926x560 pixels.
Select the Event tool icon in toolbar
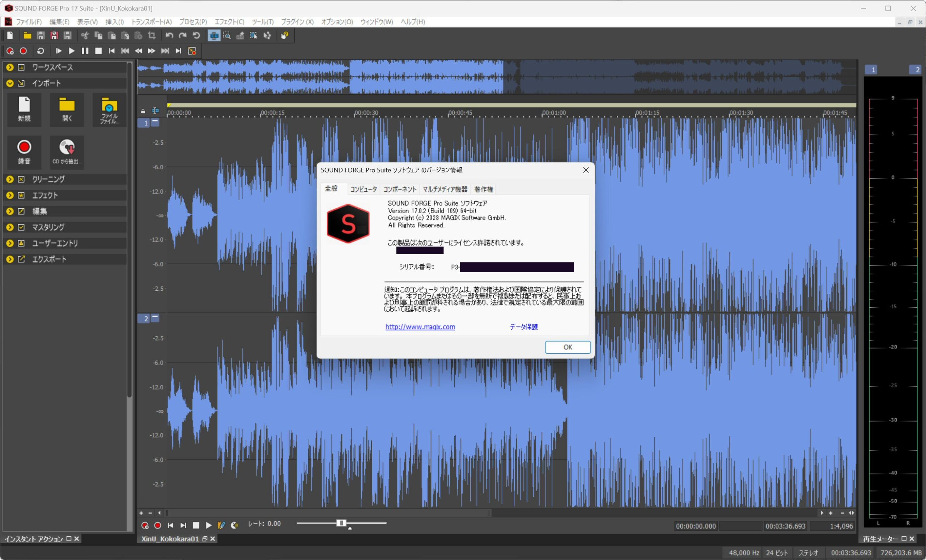[254, 36]
